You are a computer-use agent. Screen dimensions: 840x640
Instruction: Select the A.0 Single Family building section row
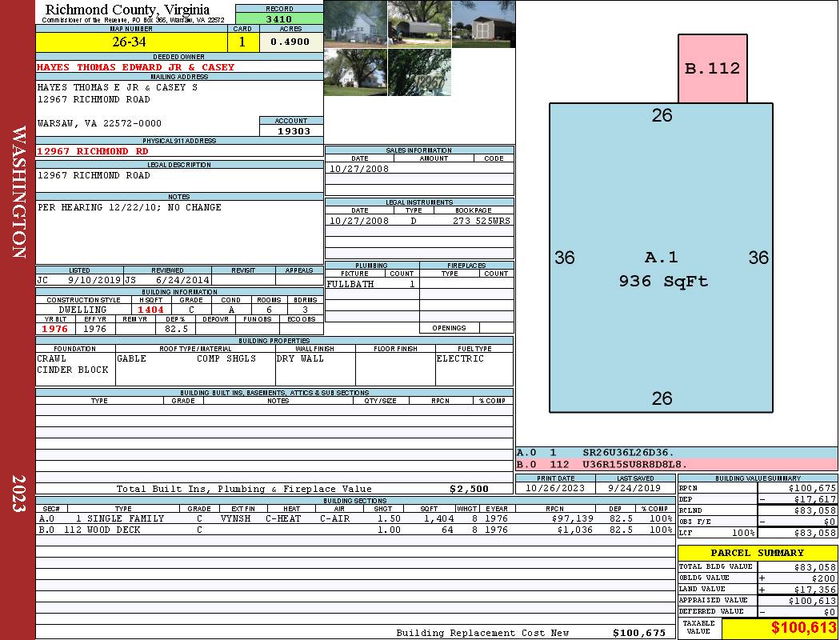tap(352, 518)
